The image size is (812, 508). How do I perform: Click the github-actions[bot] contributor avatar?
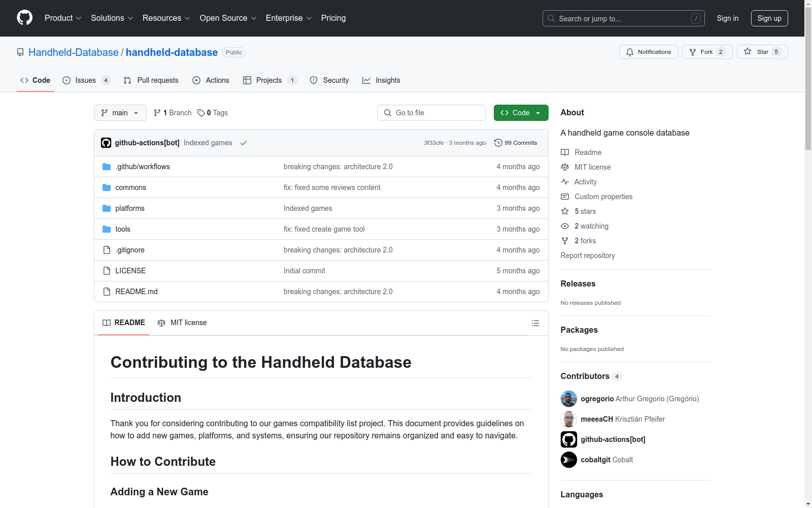click(569, 439)
